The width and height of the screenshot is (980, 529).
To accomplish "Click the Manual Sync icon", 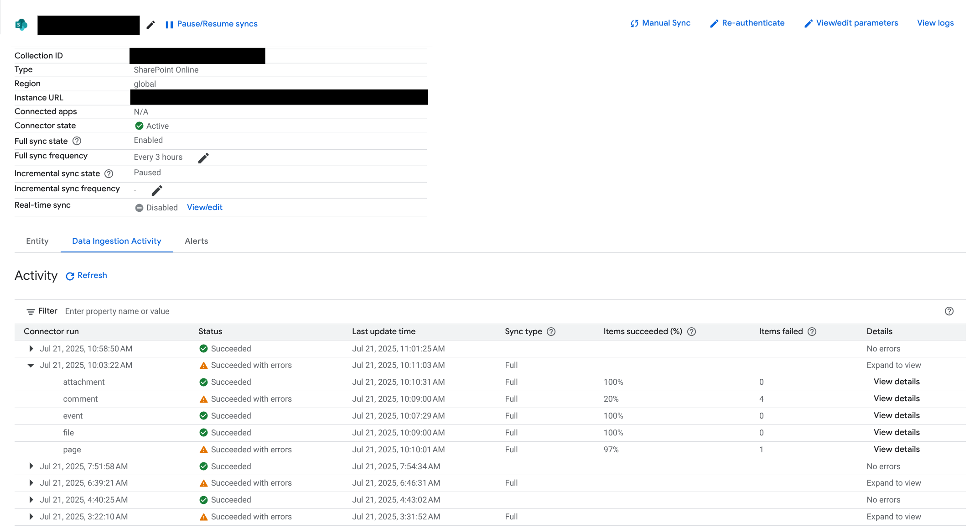I will (x=634, y=23).
